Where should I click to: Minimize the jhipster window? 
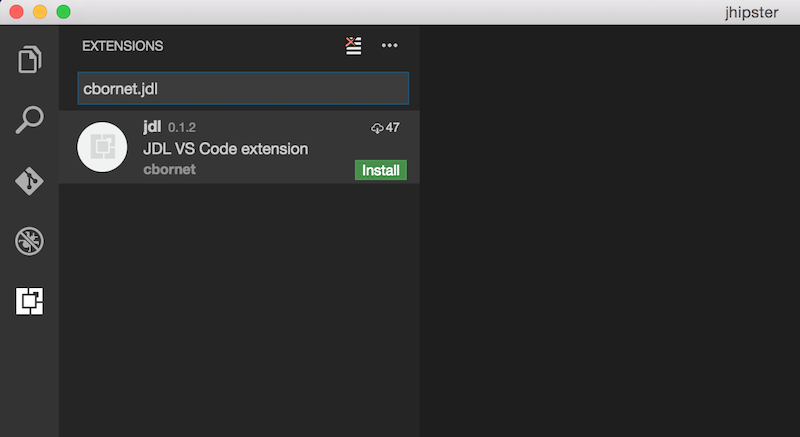point(40,12)
